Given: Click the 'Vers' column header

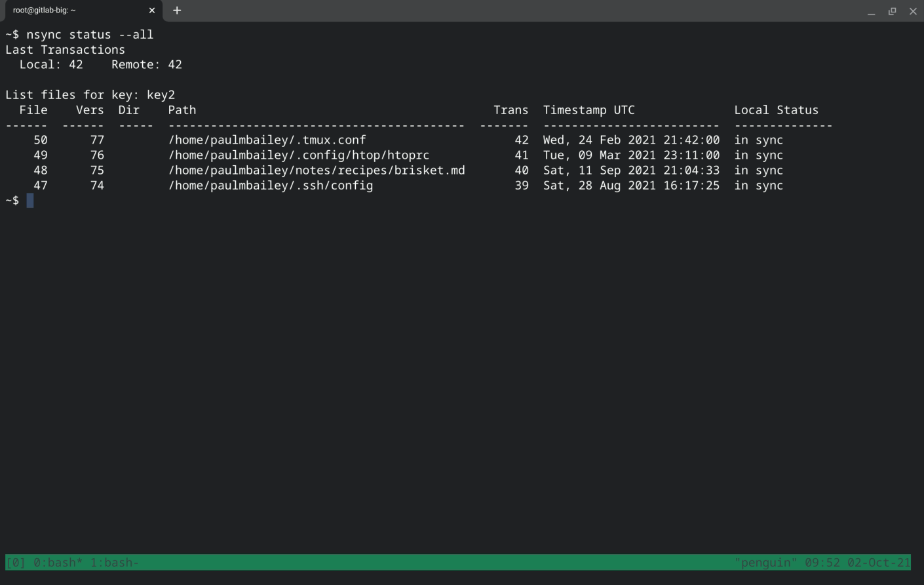Looking at the screenshot, I should pyautogui.click(x=90, y=110).
